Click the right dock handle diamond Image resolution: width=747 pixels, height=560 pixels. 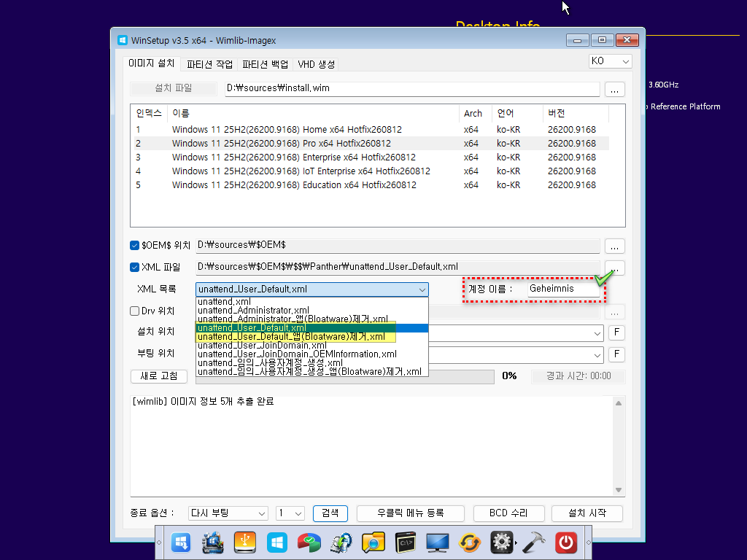click(589, 542)
